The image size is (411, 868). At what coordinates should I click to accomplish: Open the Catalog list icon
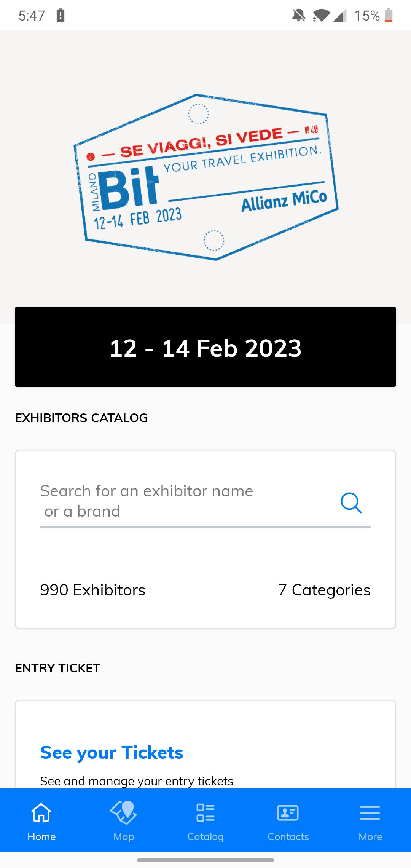point(205,812)
